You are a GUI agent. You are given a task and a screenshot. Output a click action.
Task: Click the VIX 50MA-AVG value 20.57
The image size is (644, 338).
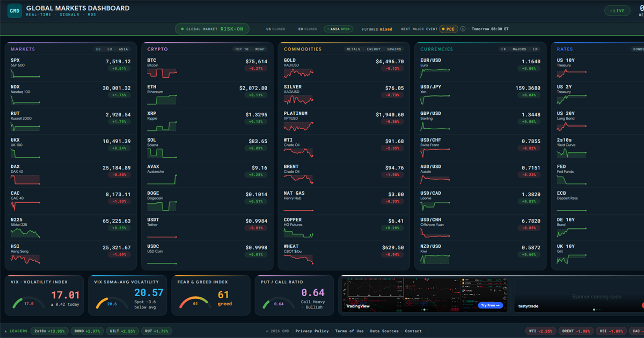coord(149,292)
